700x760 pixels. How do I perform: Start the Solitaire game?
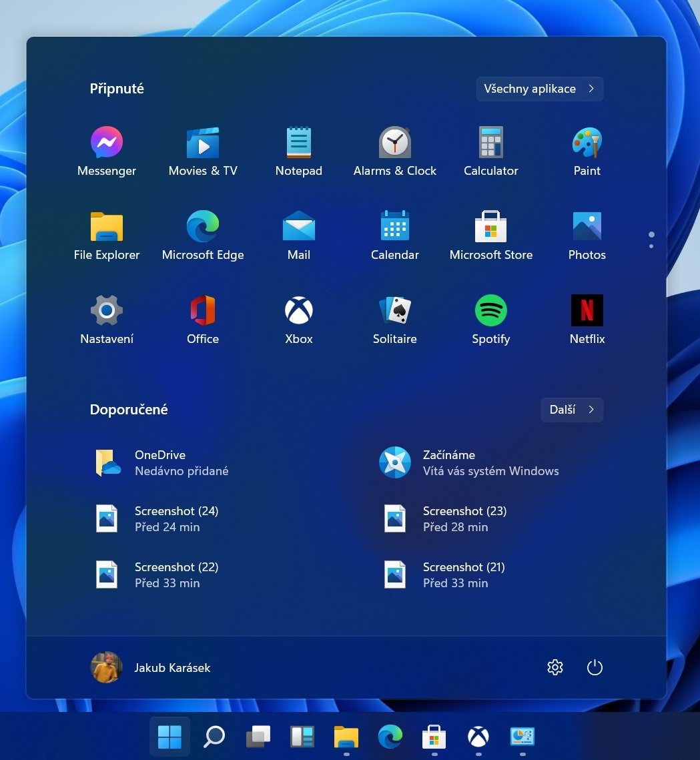click(x=394, y=320)
